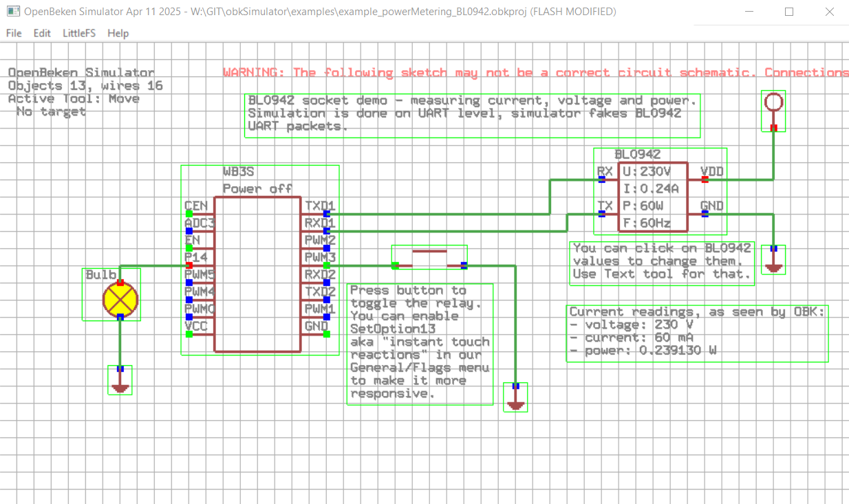This screenshot has width=849, height=504.
Task: Select the ground symbol below the push button wire
Action: point(515,397)
